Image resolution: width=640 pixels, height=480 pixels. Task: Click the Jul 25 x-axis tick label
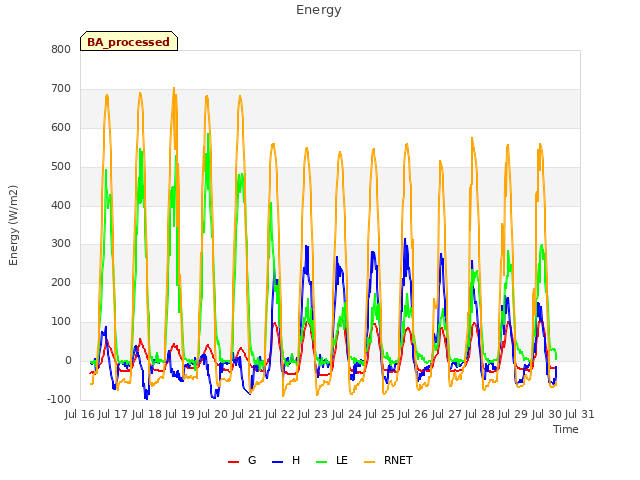coord(381,415)
